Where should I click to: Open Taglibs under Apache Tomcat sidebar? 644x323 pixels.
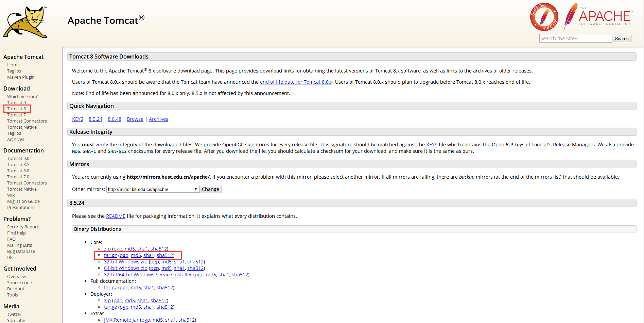pyautogui.click(x=14, y=71)
